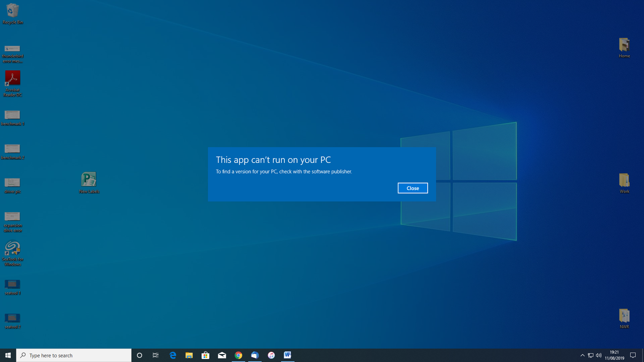Open the Windows Start menu
644x362 pixels.
[8, 355]
